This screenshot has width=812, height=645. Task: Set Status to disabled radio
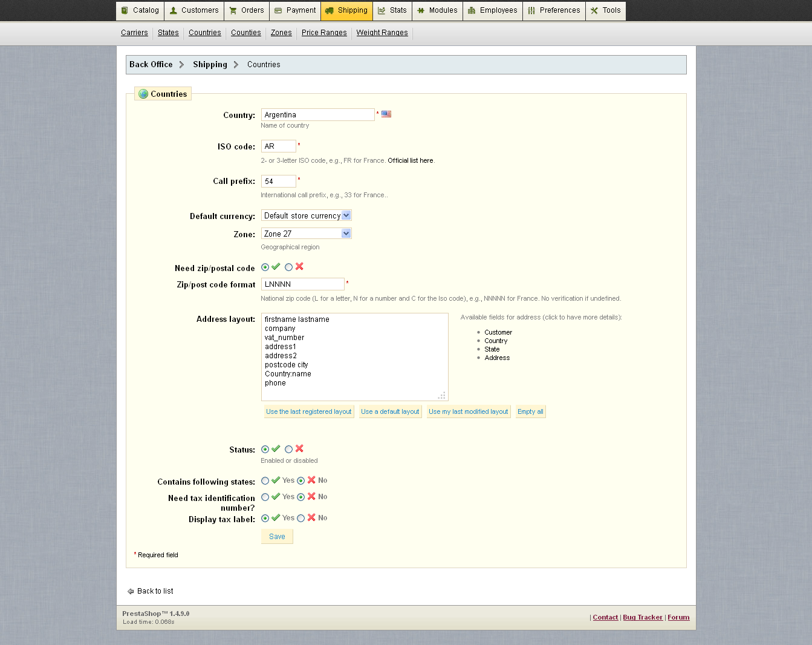pos(288,450)
